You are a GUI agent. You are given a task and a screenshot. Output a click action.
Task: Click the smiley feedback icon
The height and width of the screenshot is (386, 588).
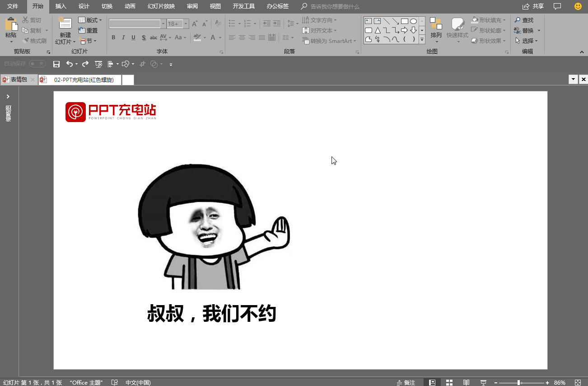[x=578, y=6]
